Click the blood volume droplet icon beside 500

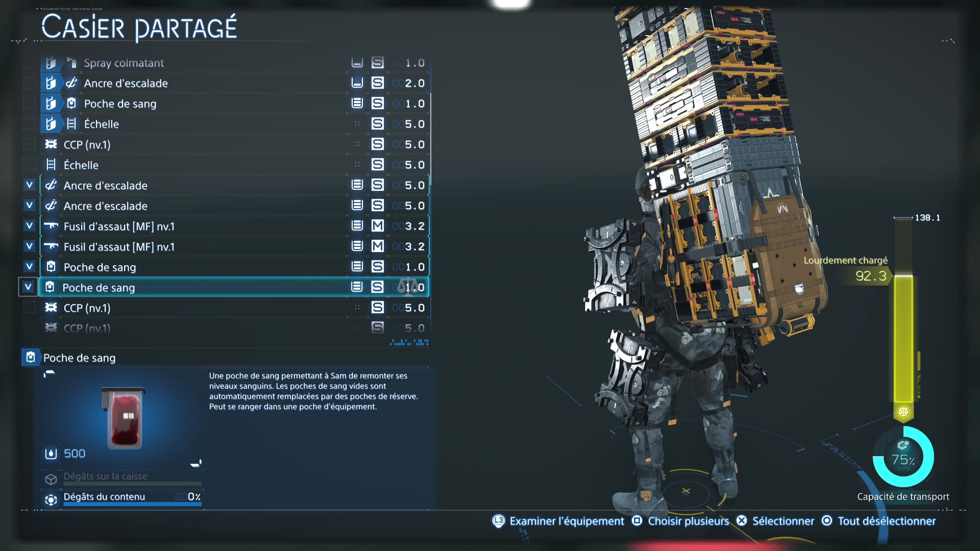point(51,454)
